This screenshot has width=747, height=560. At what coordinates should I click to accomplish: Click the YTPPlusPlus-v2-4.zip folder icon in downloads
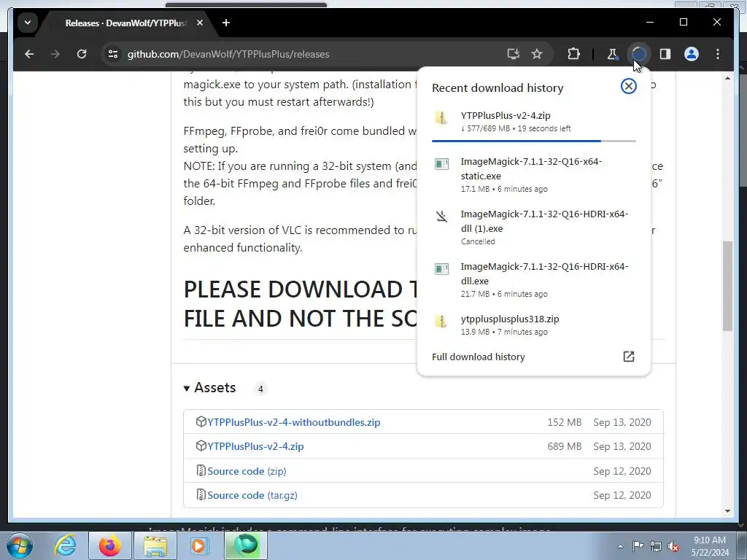pyautogui.click(x=441, y=118)
